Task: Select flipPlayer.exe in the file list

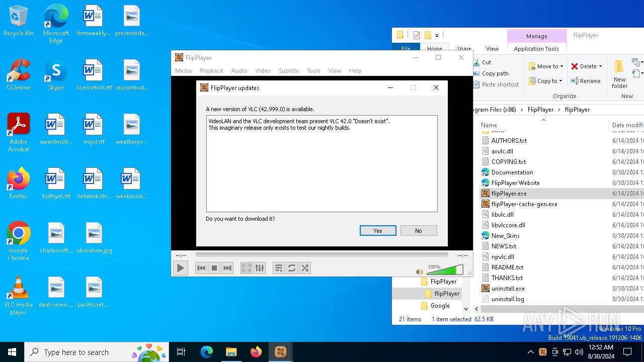Action: click(509, 194)
